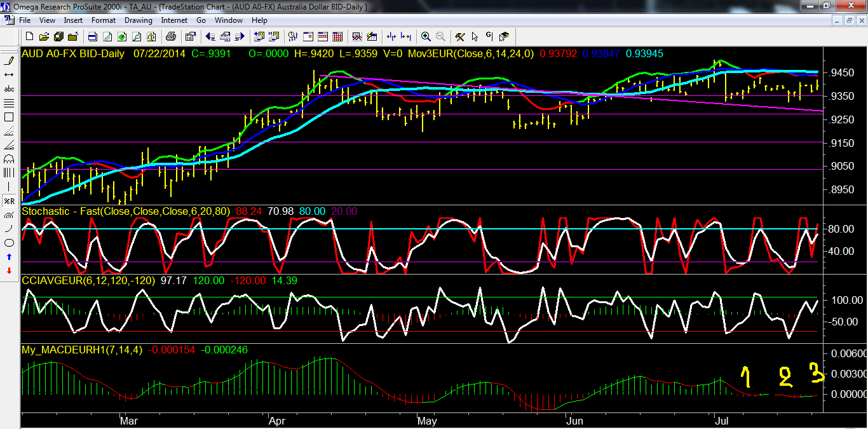Select the trendline pencil drawing tool

tap(9, 61)
